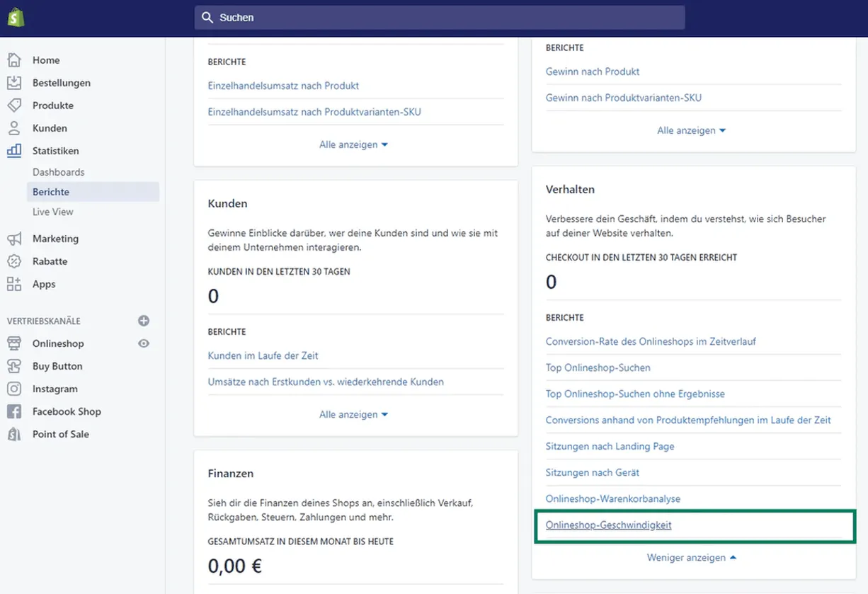The width and height of the screenshot is (868, 594).
Task: Click the Shopify logo icon
Action: [16, 17]
